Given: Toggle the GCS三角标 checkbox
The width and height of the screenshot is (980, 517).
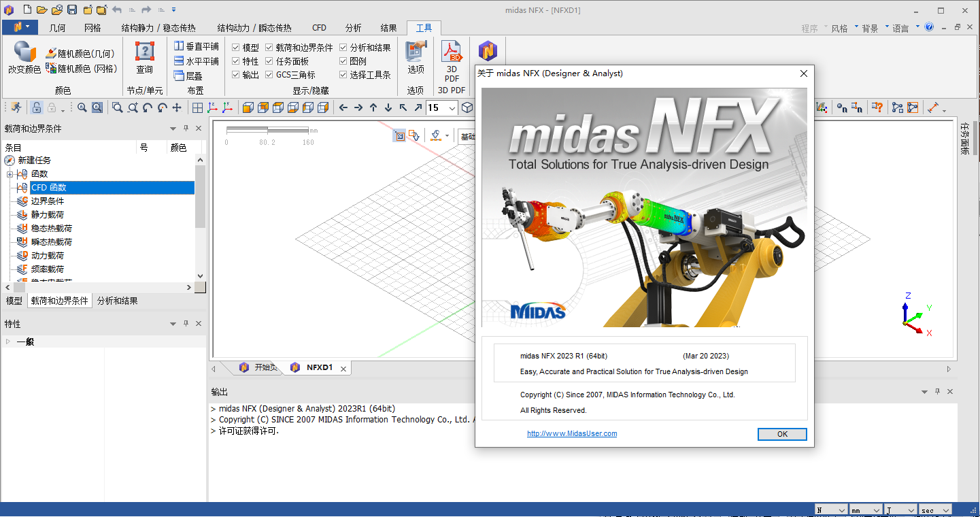Looking at the screenshot, I should pyautogui.click(x=269, y=75).
